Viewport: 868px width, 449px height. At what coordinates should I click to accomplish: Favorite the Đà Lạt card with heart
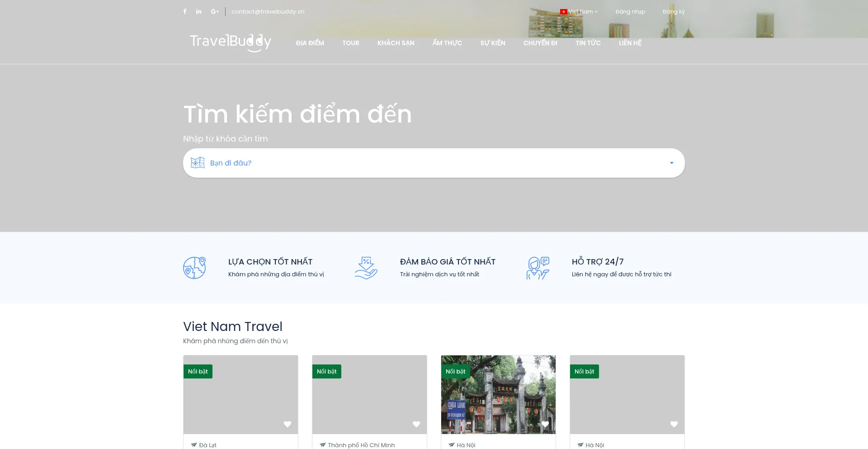point(288,424)
